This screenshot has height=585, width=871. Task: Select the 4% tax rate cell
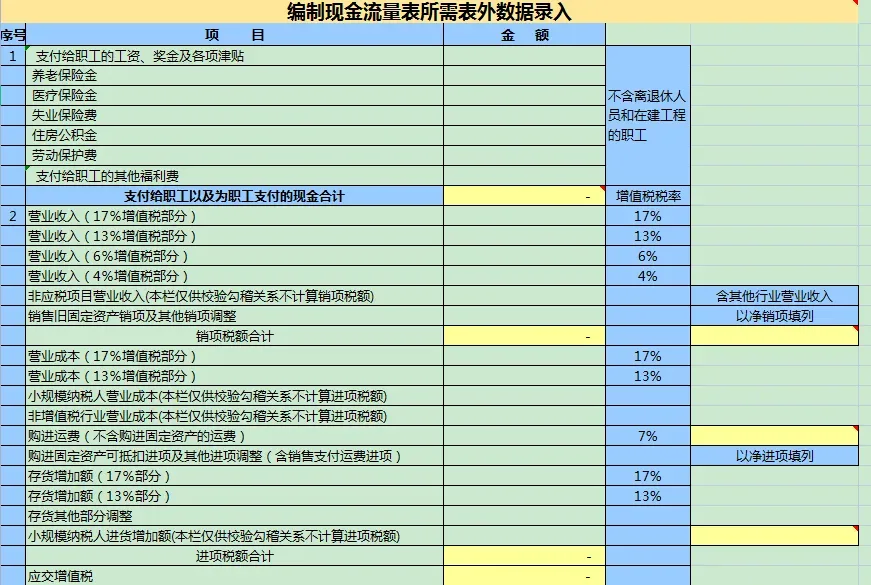[648, 276]
